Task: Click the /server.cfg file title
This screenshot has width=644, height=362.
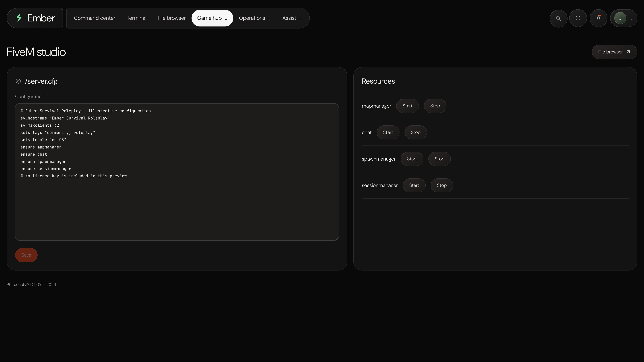Action: 41,81
